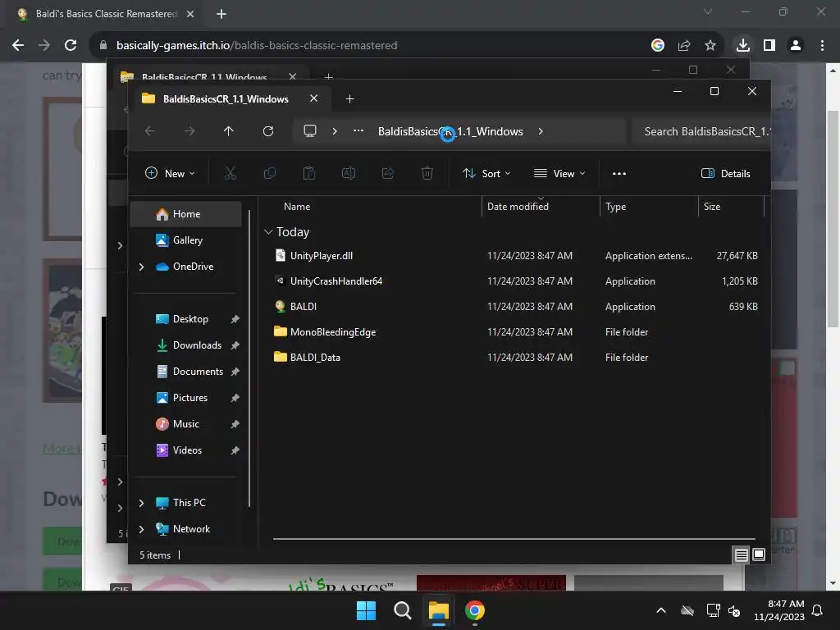Click Chrome share page icon
The height and width of the screenshot is (630, 840).
(x=684, y=46)
